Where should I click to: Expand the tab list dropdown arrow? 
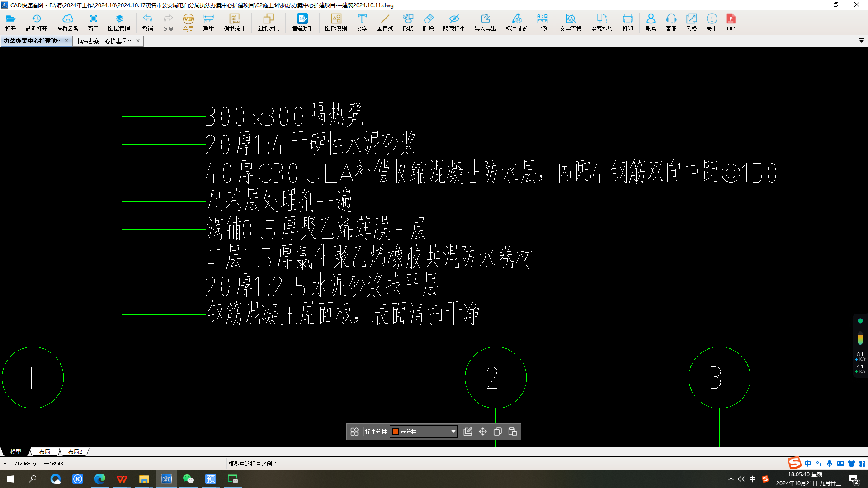861,41
